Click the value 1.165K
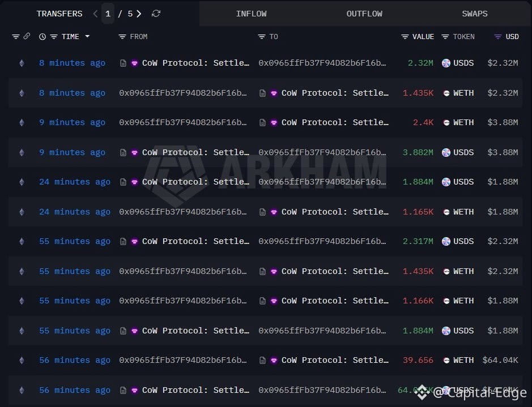This screenshot has width=532, height=407. point(418,212)
